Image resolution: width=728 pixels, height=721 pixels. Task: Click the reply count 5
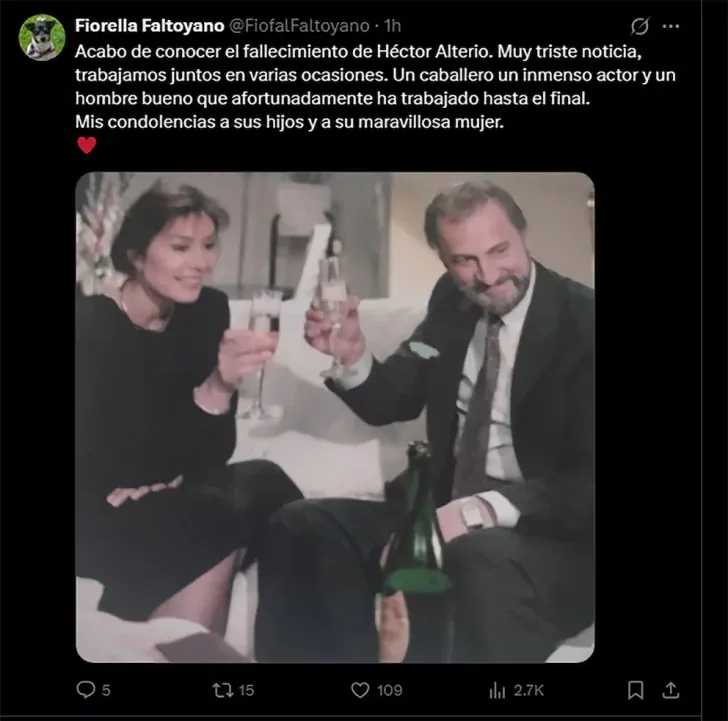[106, 689]
